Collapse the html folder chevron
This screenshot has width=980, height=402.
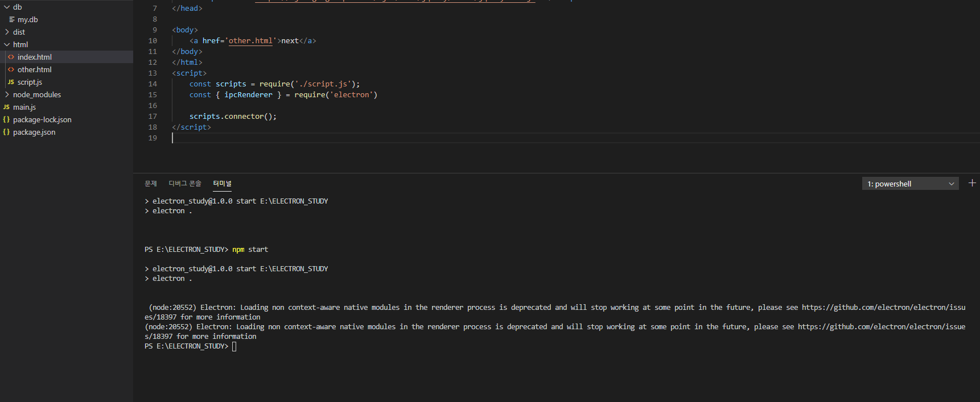click(7, 44)
